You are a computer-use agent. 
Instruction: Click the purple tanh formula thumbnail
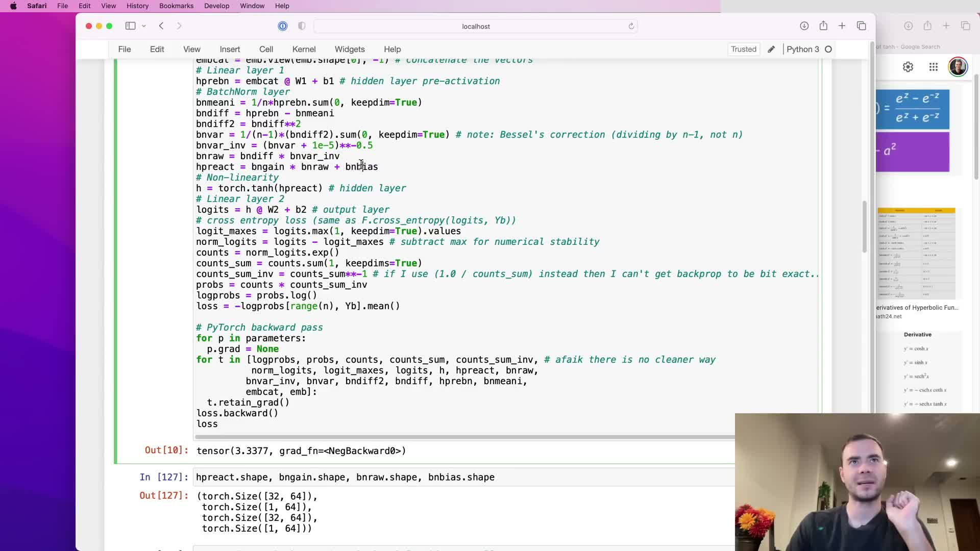[913, 152]
